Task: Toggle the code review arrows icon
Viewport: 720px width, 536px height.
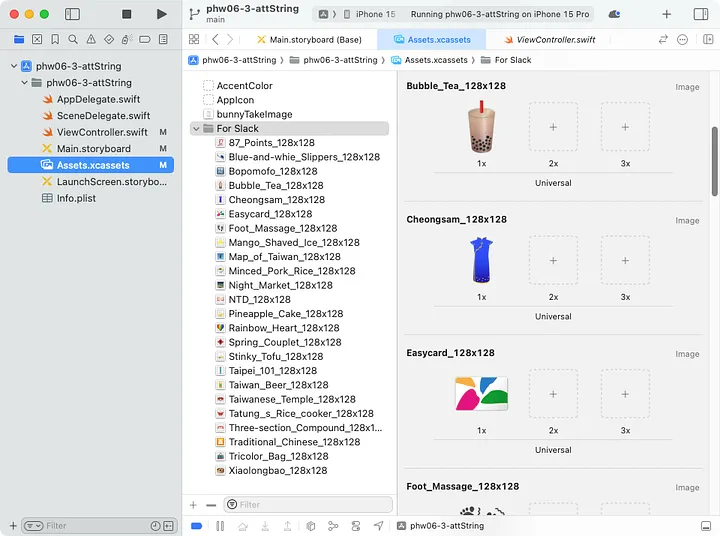Action: point(663,39)
